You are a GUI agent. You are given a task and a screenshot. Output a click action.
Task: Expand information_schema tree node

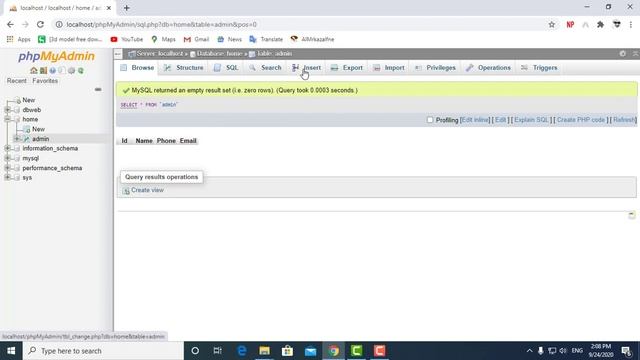7,148
